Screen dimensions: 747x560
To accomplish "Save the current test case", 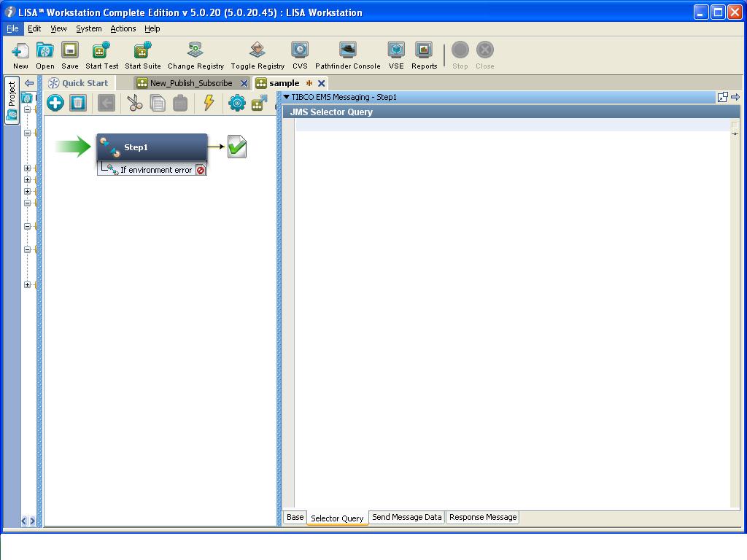I will (70, 50).
